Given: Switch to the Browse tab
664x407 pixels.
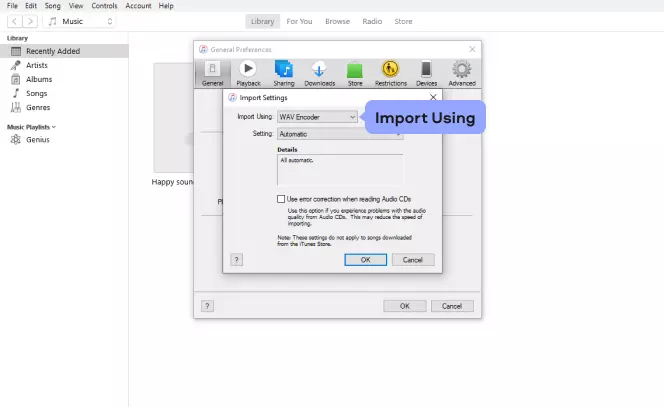Looking at the screenshot, I should pyautogui.click(x=338, y=21).
